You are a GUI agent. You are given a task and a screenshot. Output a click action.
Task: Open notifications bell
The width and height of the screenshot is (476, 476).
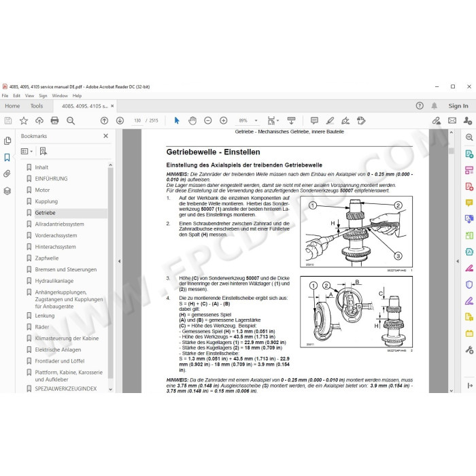click(435, 105)
